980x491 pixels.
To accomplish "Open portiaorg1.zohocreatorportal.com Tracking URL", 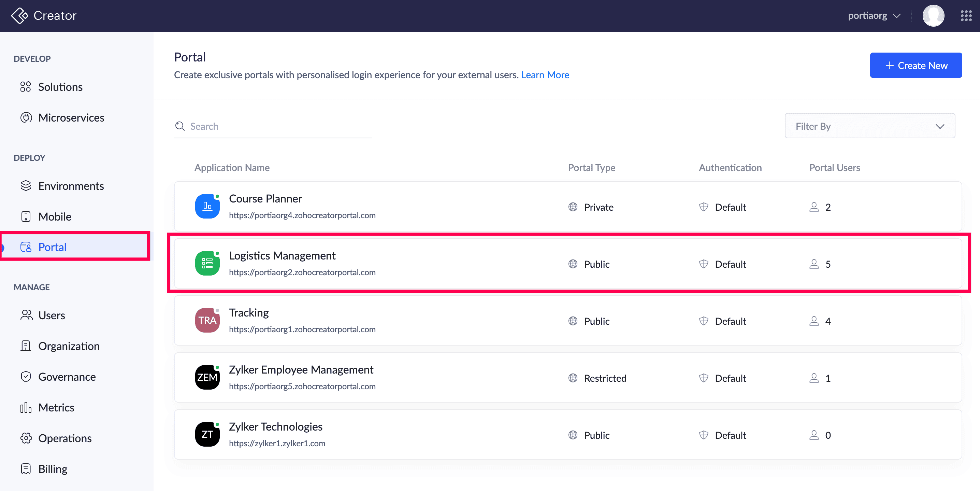I will [x=302, y=329].
